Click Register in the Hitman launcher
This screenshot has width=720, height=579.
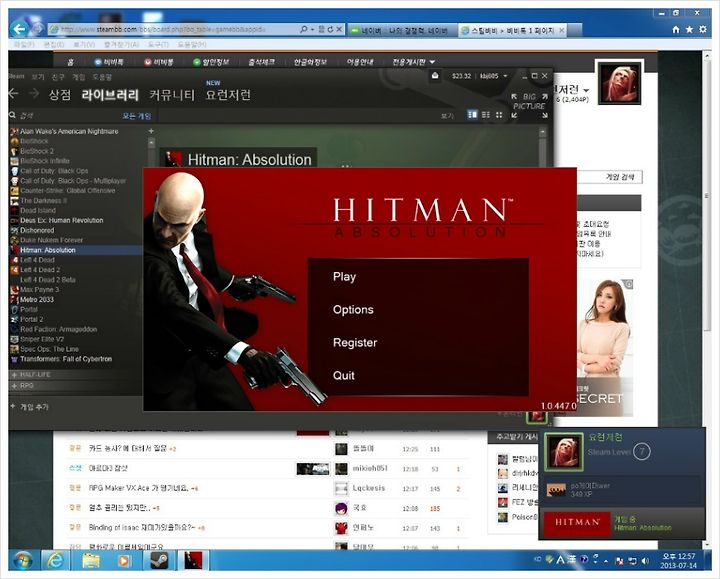pyautogui.click(x=355, y=343)
